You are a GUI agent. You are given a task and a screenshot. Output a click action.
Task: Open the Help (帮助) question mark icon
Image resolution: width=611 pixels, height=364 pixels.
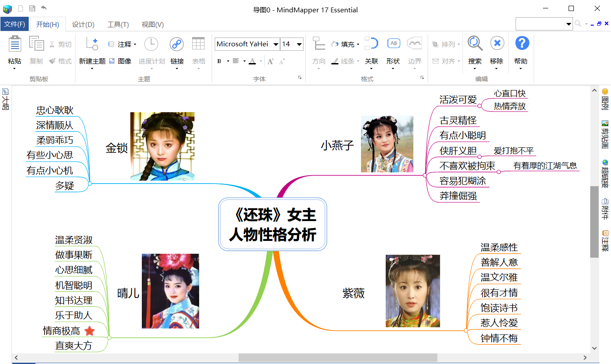pyautogui.click(x=522, y=44)
